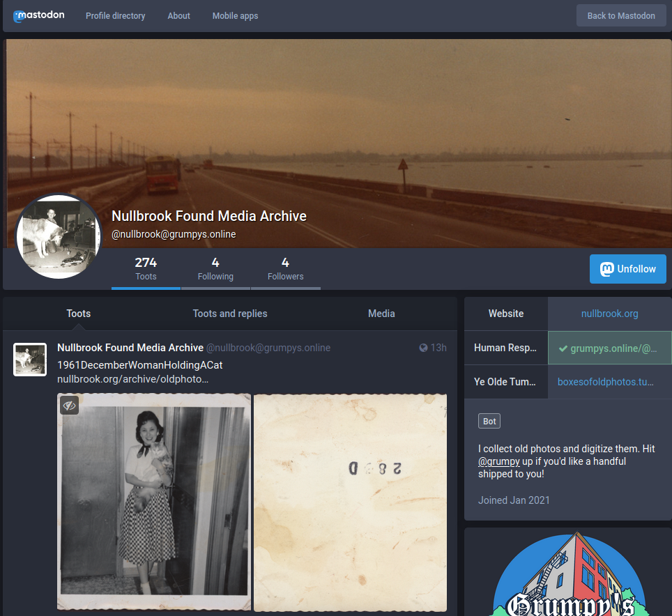Go to Mobile apps page

(236, 16)
